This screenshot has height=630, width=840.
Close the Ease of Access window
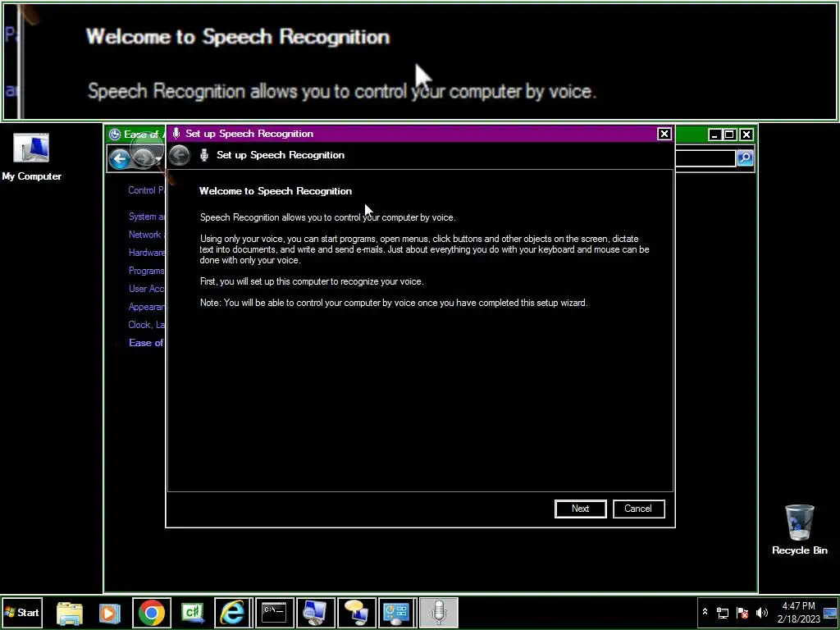[x=746, y=135]
